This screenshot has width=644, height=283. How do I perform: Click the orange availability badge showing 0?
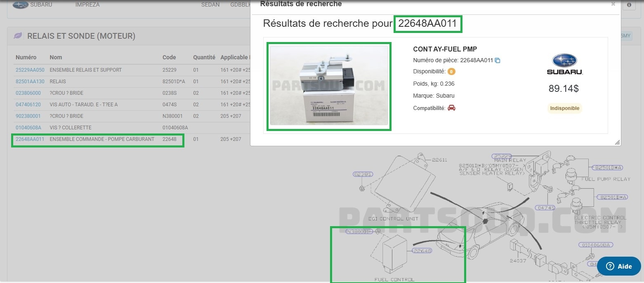click(451, 72)
